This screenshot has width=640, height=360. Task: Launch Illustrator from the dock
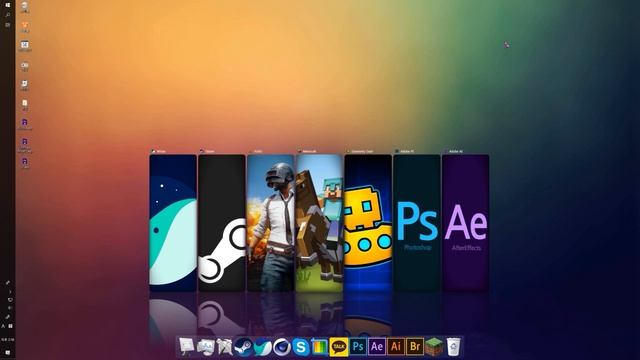pyautogui.click(x=396, y=347)
